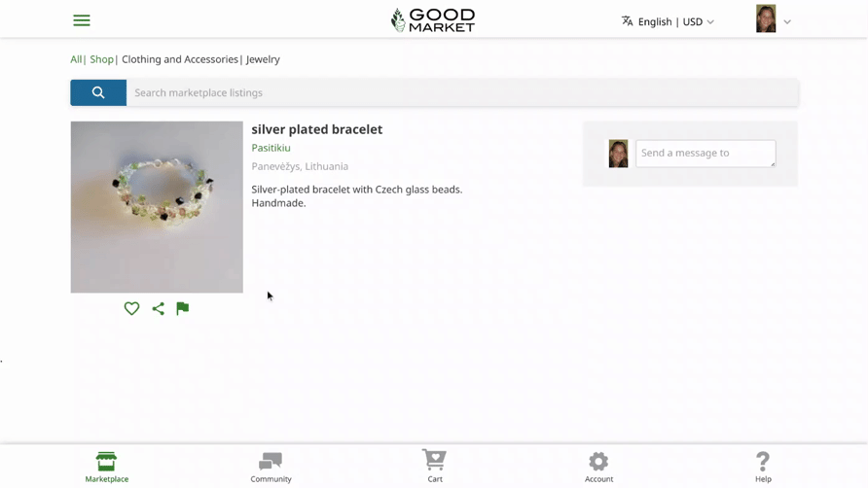Open Account settings gear
Image resolution: width=868 pixels, height=488 pixels.
tap(598, 468)
